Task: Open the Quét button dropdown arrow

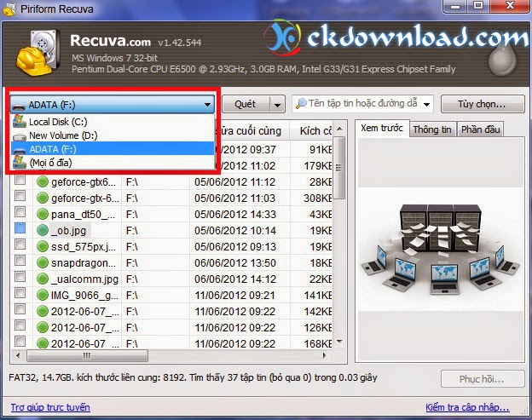Action: [277, 105]
